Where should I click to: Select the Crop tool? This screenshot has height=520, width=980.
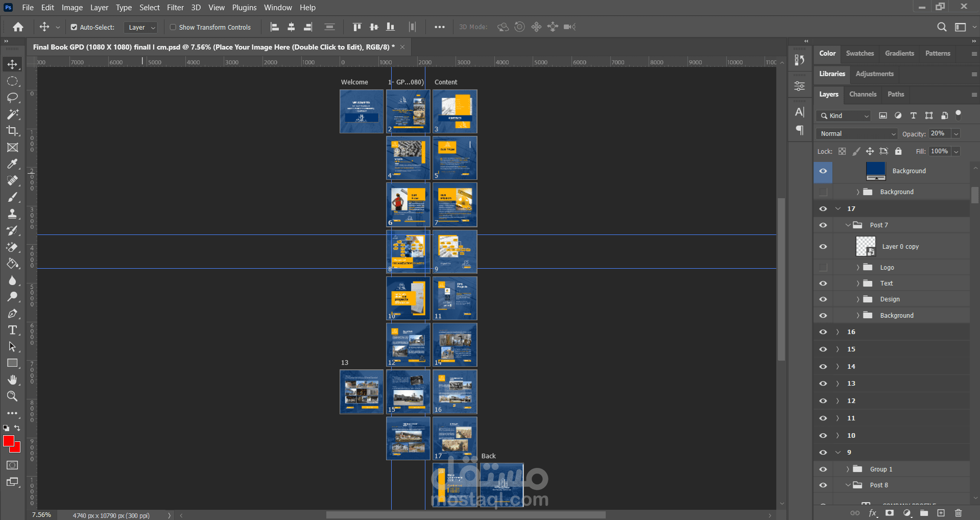[12, 131]
